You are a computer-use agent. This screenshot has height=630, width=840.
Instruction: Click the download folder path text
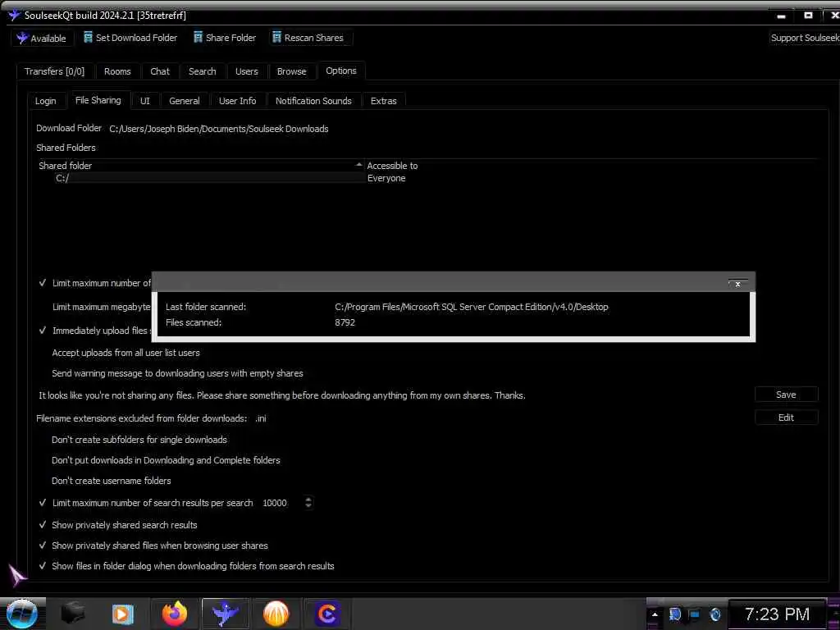218,129
